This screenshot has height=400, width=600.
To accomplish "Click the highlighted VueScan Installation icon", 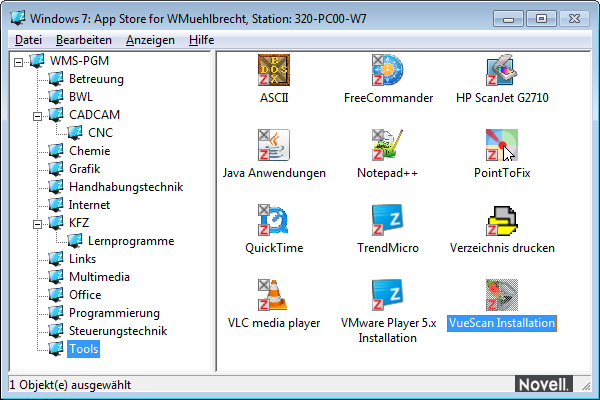I will tap(502, 295).
